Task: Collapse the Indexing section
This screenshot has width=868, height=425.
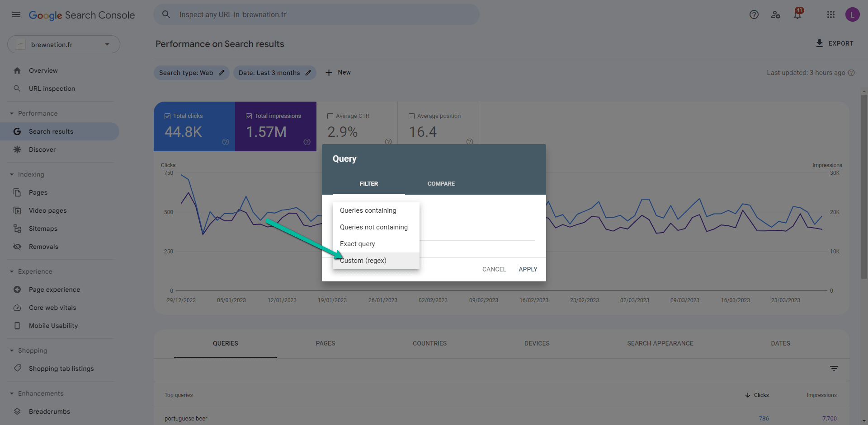Action: click(12, 174)
